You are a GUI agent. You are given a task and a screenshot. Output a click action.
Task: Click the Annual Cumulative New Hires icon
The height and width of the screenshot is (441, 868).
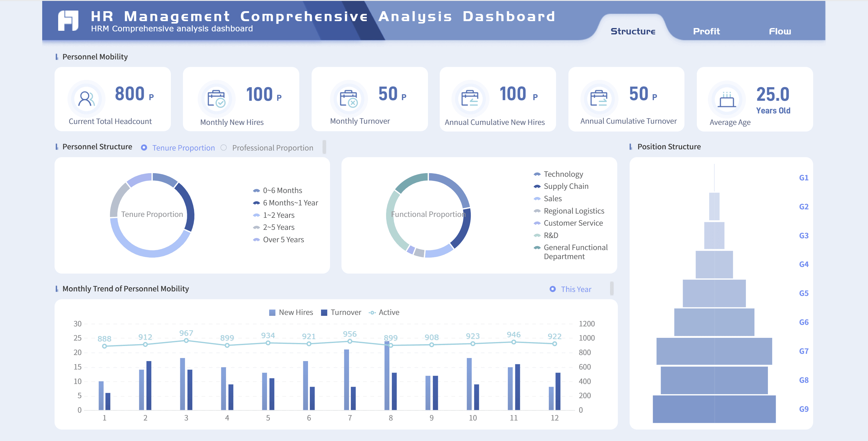tap(470, 98)
